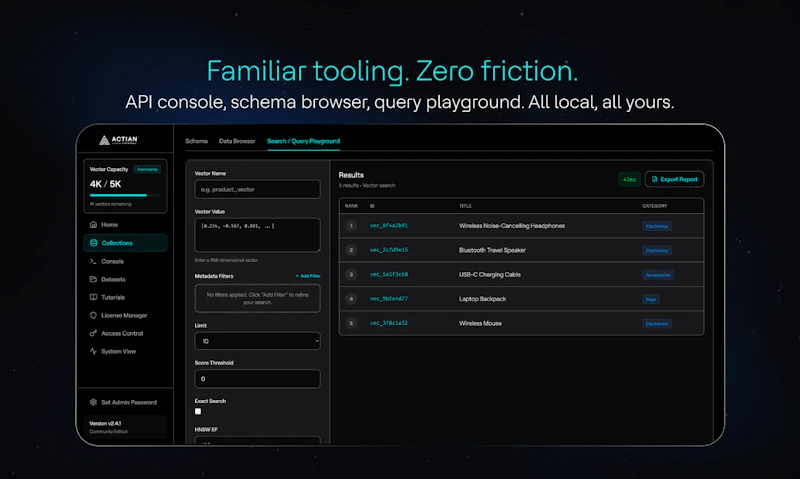Click rank 4 circle badge
Image resolution: width=800 pixels, height=479 pixels.
pos(351,299)
